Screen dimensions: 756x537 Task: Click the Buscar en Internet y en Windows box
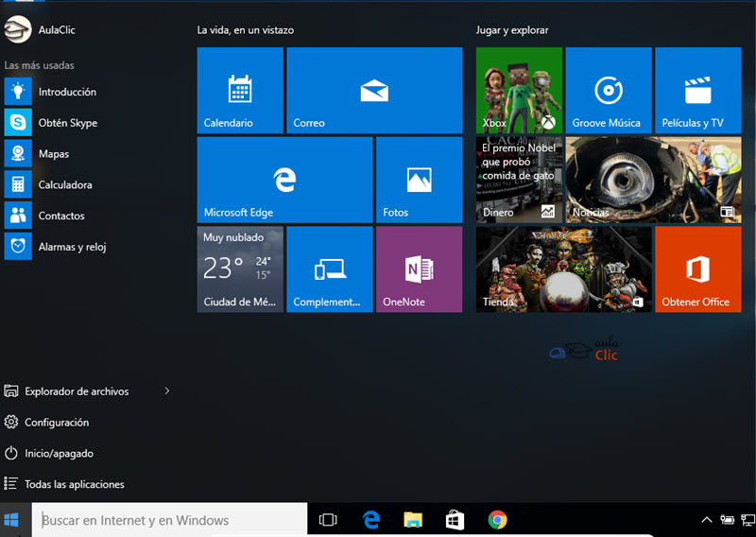coord(169,520)
